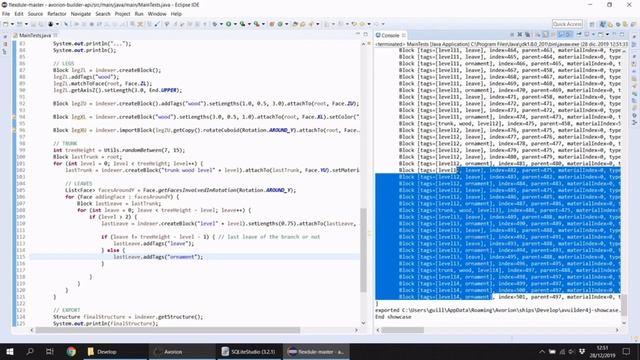
Task: Open the Windows Start menu
Action: (9, 351)
